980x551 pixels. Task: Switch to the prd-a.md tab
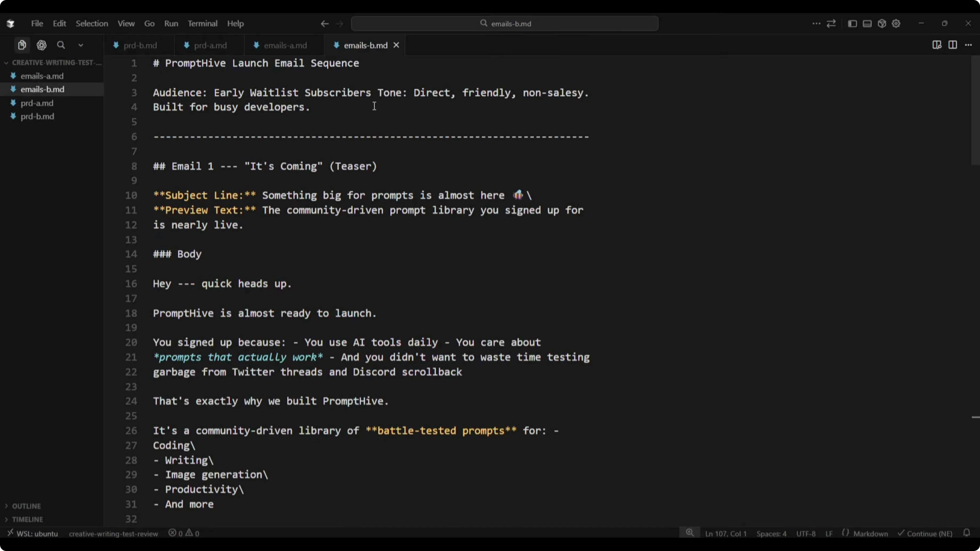tap(210, 45)
